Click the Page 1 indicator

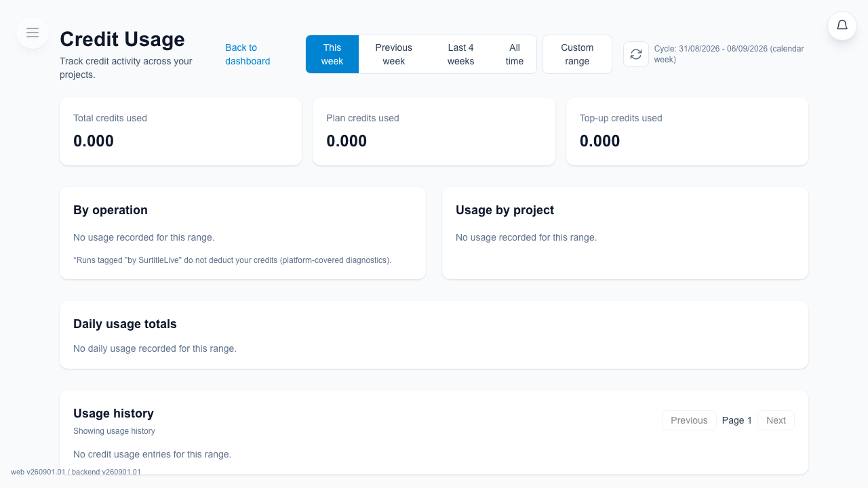[736, 420]
